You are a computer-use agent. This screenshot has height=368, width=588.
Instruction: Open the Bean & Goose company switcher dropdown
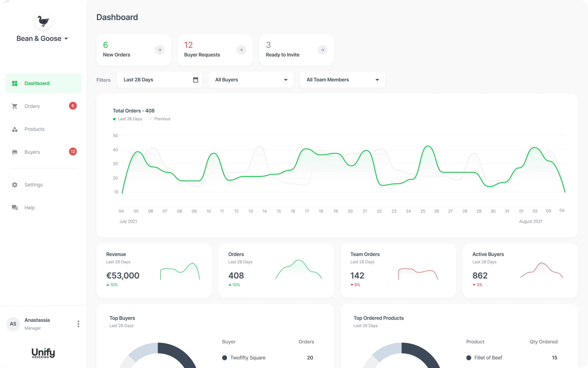(42, 38)
